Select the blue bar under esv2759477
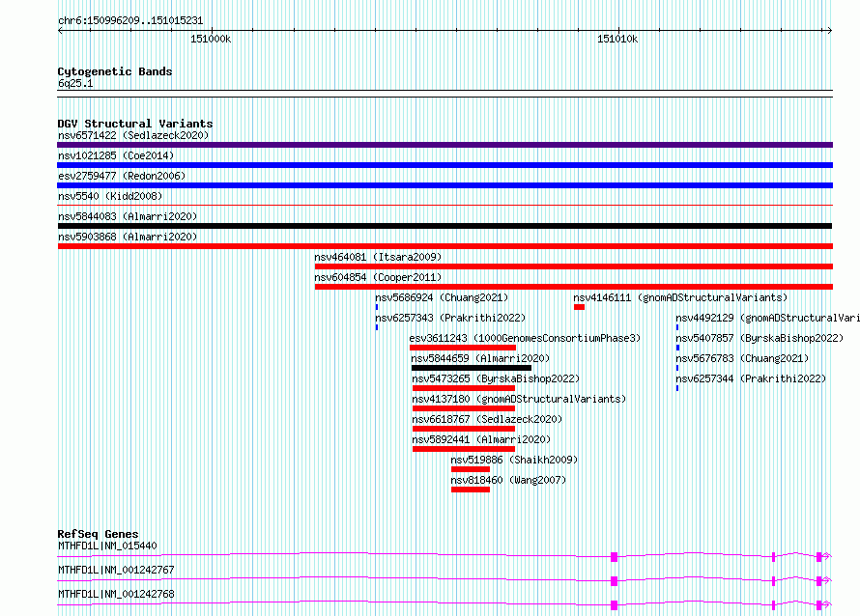Image resolution: width=860 pixels, height=616 pixels. coord(444,185)
